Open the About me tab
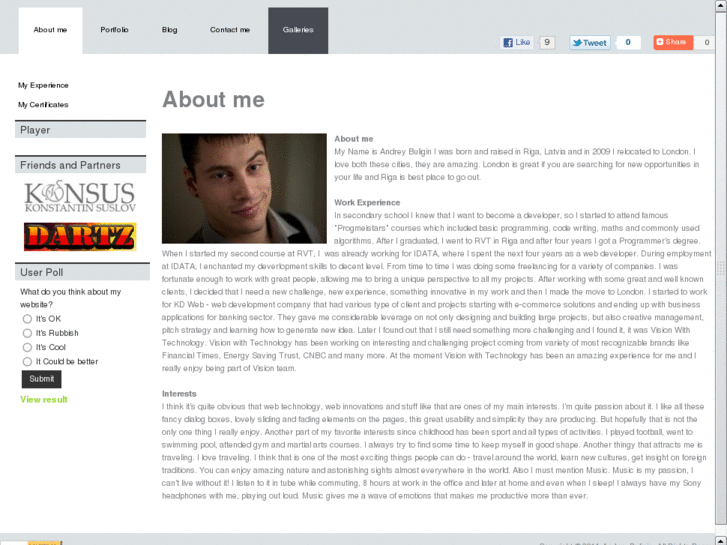The width and height of the screenshot is (727, 545). 50,30
